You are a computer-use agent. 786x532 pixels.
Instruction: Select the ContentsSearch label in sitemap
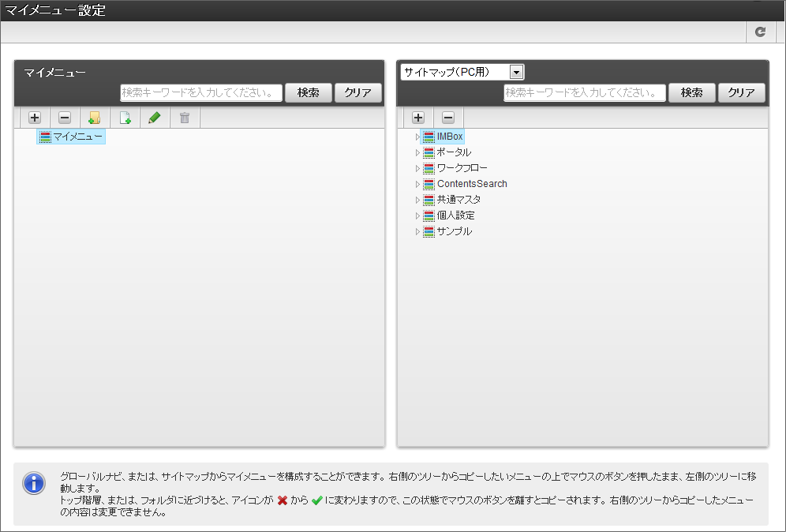coord(472,184)
